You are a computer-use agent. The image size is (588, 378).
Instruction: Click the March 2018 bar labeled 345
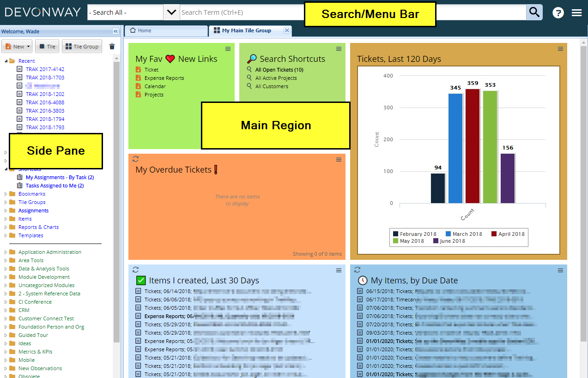[x=455, y=148]
